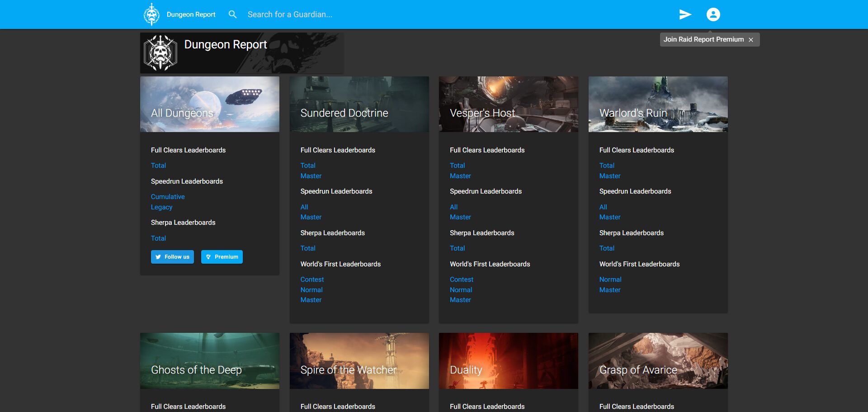The image size is (868, 412).
Task: Dismiss the Join Raid Report Premium banner
Action: pos(751,40)
